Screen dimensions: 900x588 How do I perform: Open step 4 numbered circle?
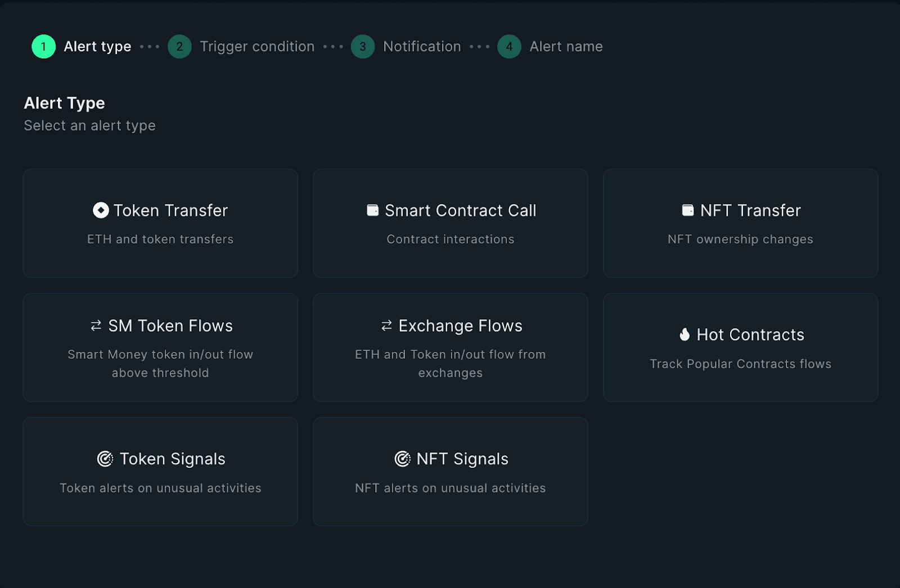(x=509, y=47)
